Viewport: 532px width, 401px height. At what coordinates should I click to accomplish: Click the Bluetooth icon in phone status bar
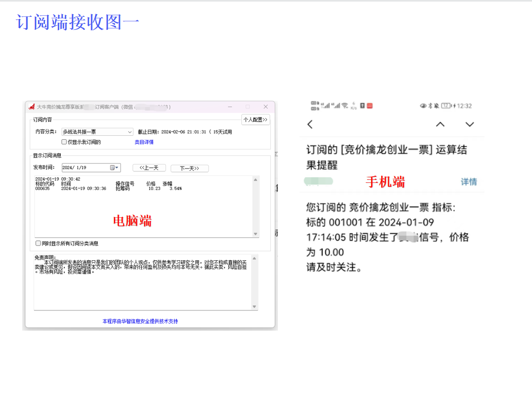pyautogui.click(x=431, y=106)
